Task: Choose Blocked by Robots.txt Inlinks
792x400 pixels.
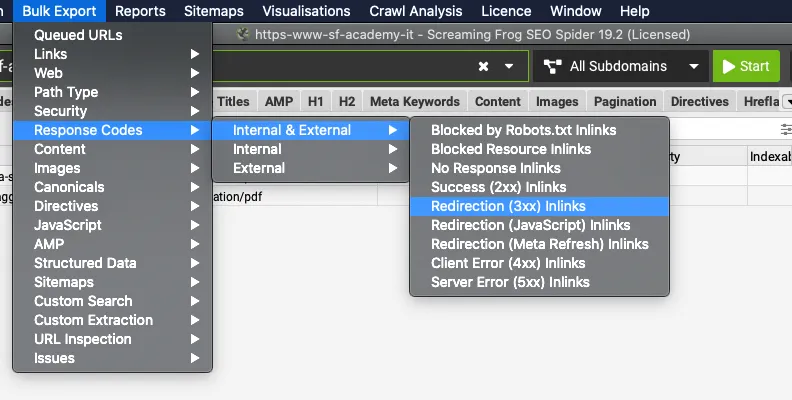Action: click(x=523, y=130)
